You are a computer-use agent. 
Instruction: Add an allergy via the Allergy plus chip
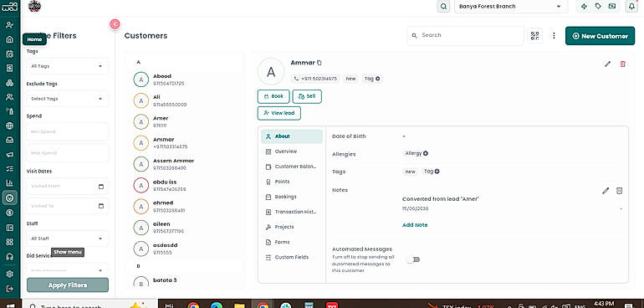pos(417,153)
